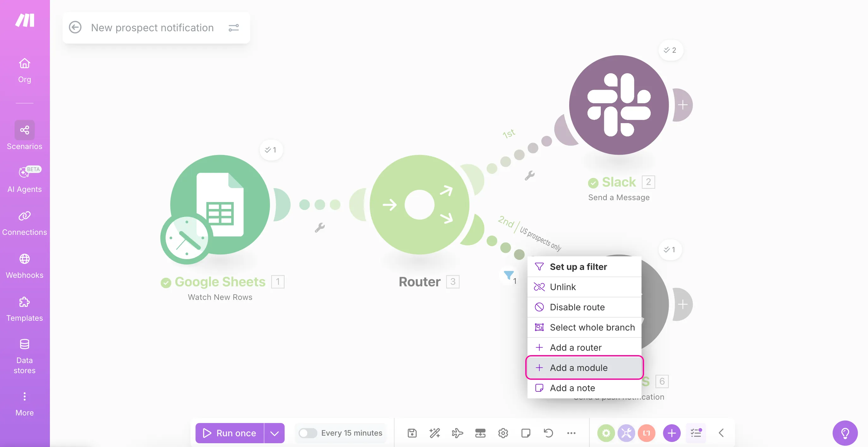This screenshot has width=868, height=447.
Task: Click the Send a Message caption
Action: coord(619,198)
